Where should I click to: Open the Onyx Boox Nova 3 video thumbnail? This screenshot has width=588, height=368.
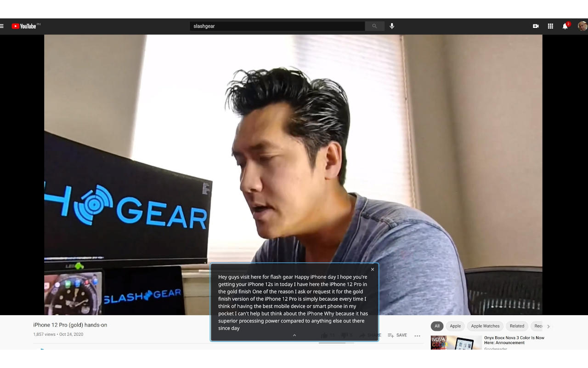[x=456, y=343]
